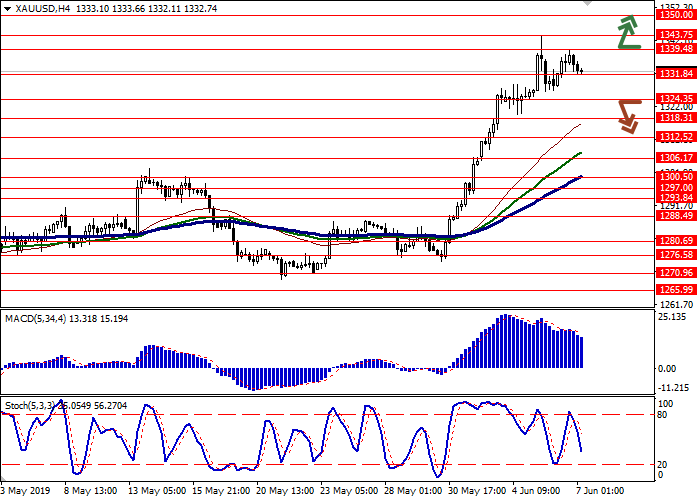Click the 1331.84 current price label
This screenshot has width=700, height=500.
[x=676, y=74]
